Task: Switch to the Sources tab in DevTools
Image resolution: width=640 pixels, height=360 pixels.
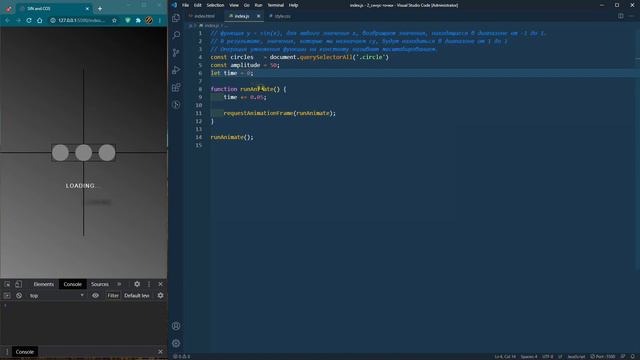Action: click(x=100, y=284)
